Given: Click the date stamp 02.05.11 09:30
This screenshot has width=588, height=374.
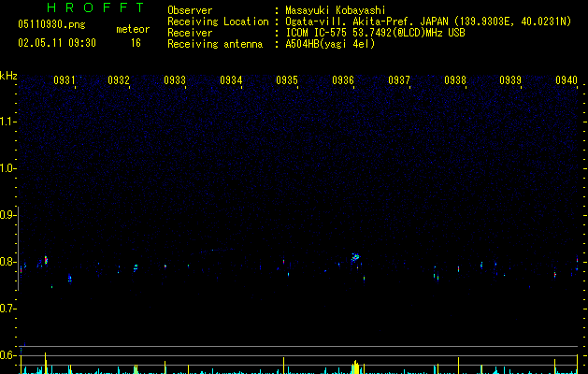Looking at the screenshot, I should tap(57, 43).
